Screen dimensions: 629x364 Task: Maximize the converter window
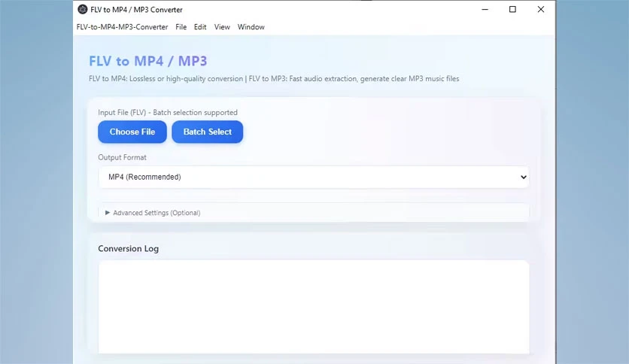[x=512, y=9]
